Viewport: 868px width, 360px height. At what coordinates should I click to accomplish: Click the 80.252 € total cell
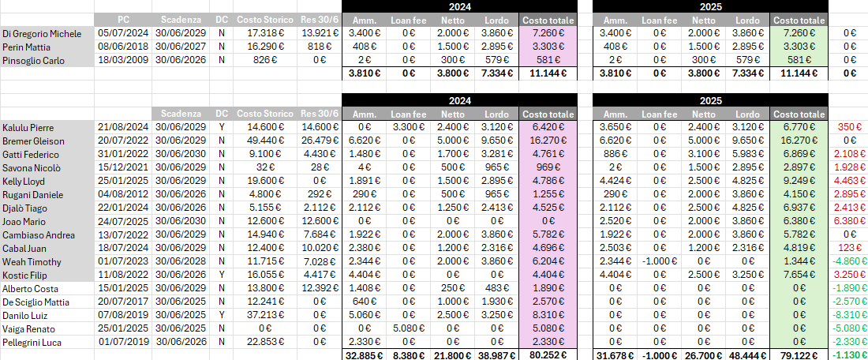coord(548,355)
